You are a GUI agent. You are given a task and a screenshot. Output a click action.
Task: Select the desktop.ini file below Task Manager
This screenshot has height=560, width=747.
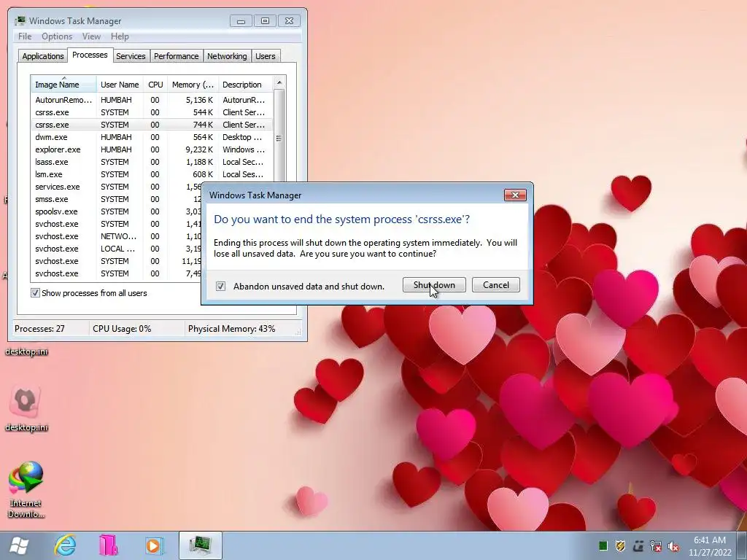click(x=26, y=351)
